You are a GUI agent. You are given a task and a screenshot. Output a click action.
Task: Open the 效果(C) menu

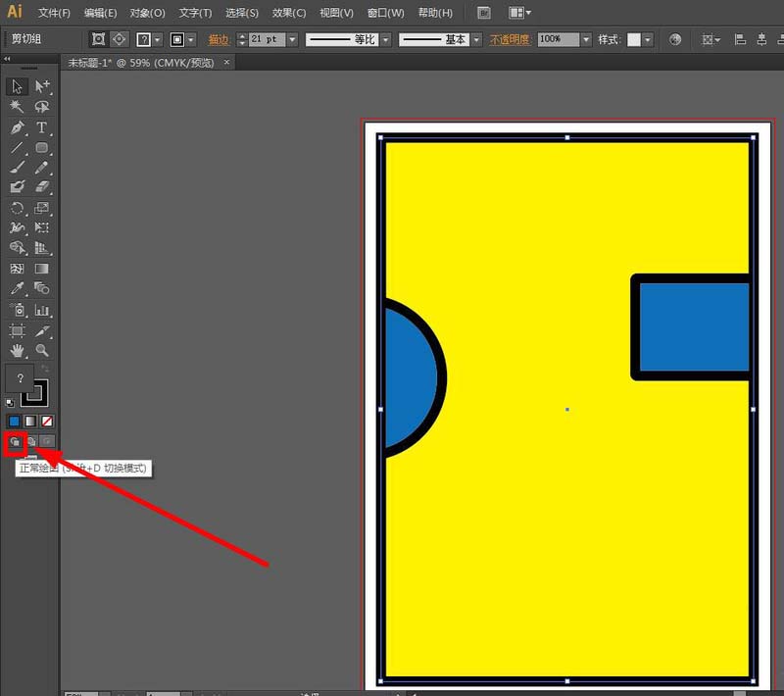pos(289,13)
